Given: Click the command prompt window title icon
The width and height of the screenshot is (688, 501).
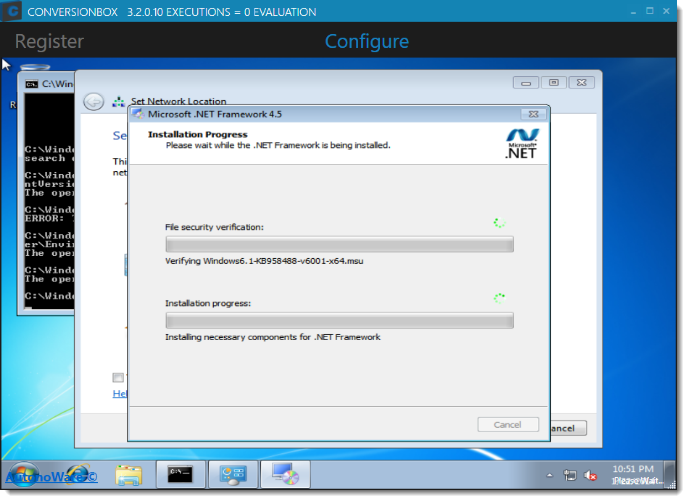Looking at the screenshot, I should 32,84.
